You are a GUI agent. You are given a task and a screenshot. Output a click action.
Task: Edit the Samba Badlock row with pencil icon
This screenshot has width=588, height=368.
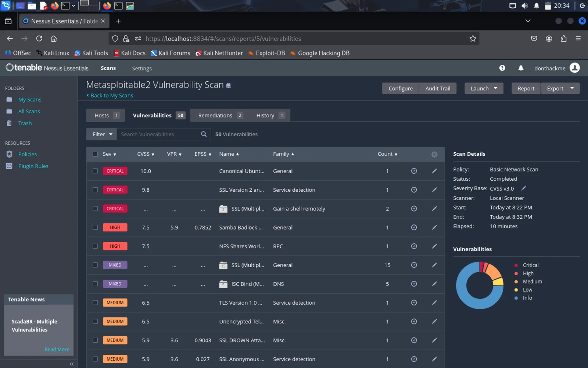pyautogui.click(x=434, y=227)
